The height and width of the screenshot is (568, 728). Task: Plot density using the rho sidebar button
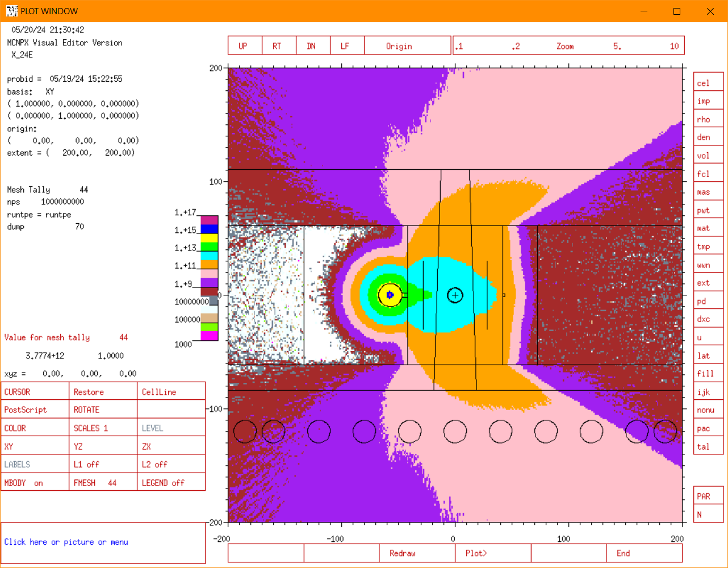[708, 118]
